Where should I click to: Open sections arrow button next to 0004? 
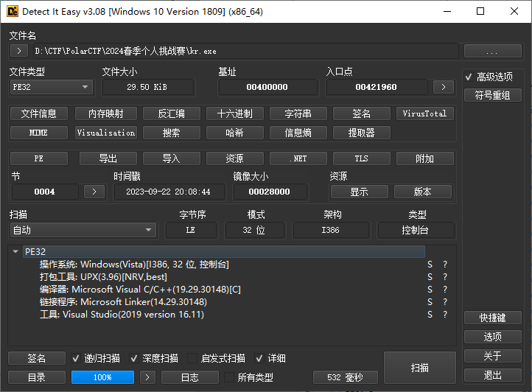(x=94, y=192)
